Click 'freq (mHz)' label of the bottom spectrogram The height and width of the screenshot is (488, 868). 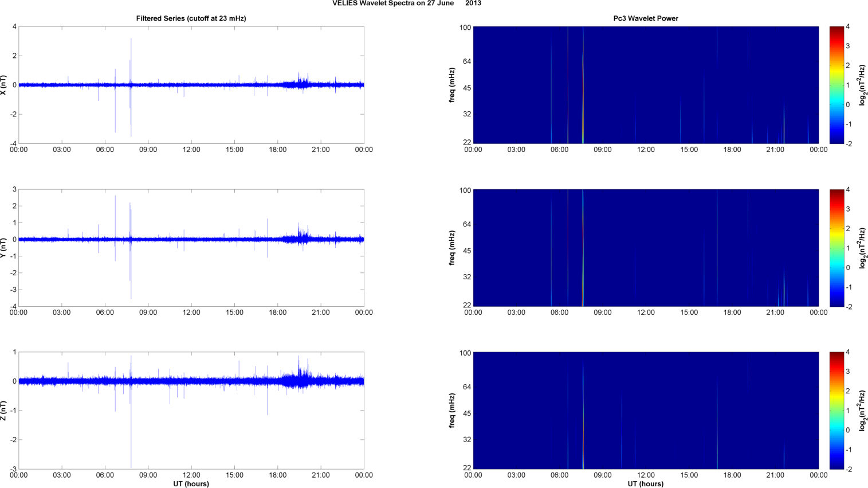(452, 411)
